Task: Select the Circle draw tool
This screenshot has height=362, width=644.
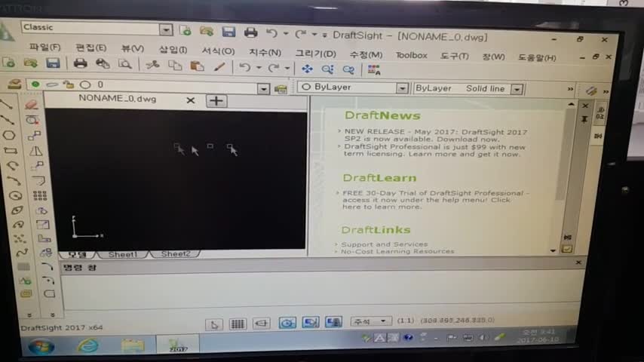Action: click(x=15, y=196)
